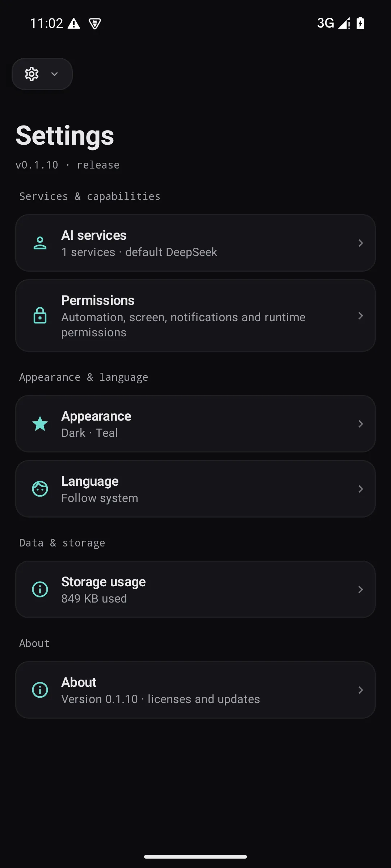Click the lock icon for Permissions
The image size is (391, 868).
(x=40, y=315)
